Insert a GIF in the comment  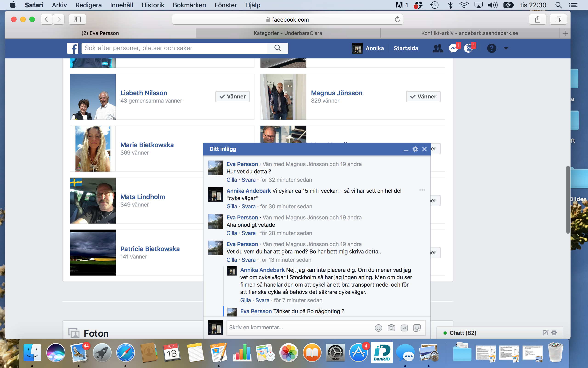404,328
